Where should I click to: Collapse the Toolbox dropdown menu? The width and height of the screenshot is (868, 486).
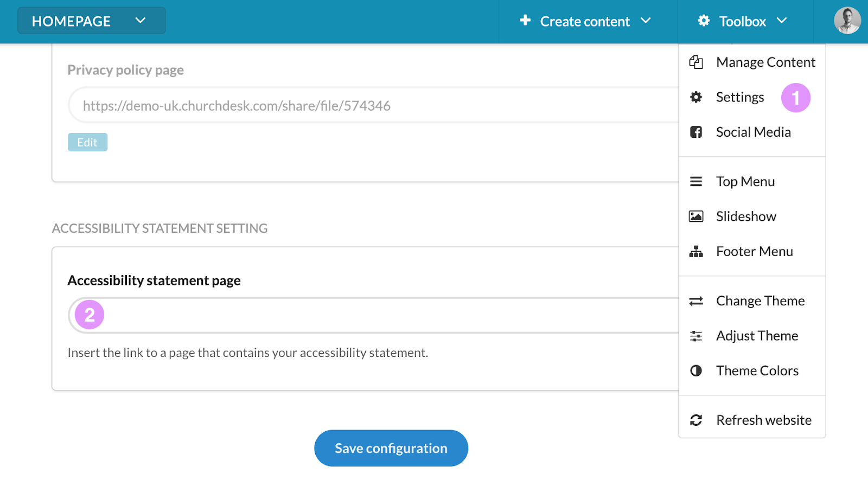point(742,21)
